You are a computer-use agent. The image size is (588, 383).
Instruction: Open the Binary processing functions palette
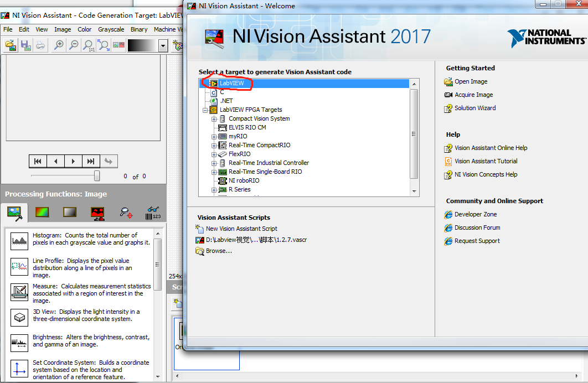97,211
